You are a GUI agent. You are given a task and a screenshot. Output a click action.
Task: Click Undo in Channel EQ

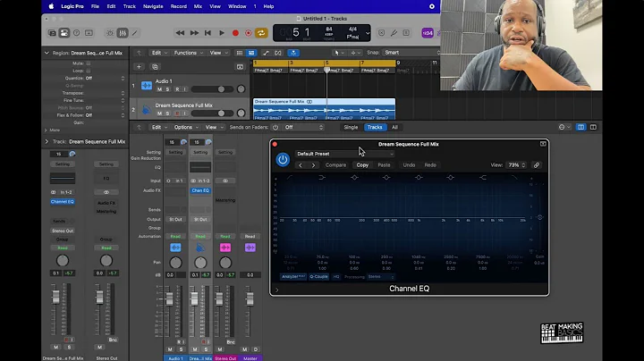[x=409, y=165]
